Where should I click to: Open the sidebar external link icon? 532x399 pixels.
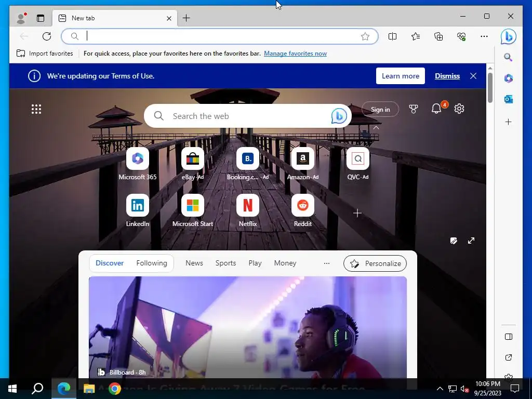click(508, 357)
